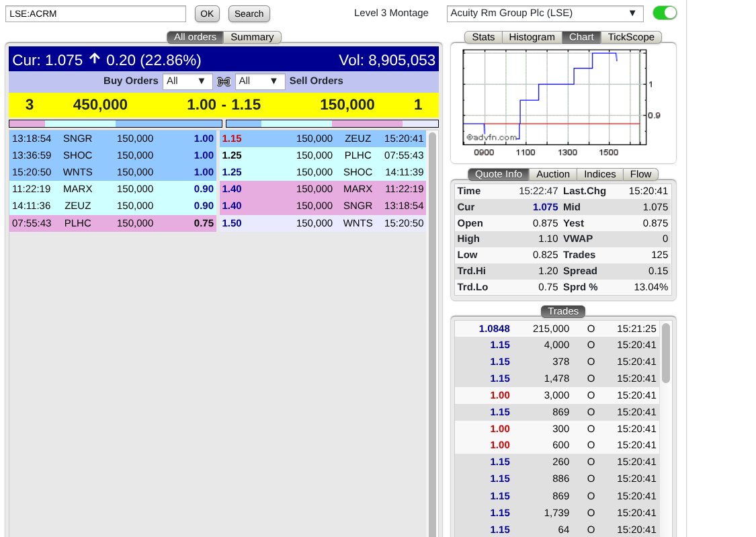Open the Histogram tab
The image size is (756, 537).
[x=532, y=37]
